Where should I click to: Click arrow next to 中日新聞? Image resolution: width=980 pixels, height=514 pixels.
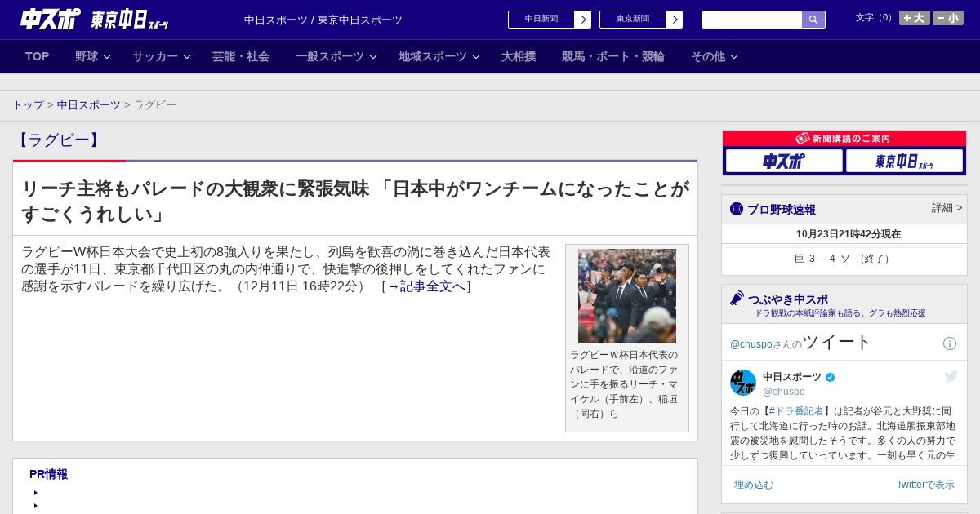tap(583, 20)
